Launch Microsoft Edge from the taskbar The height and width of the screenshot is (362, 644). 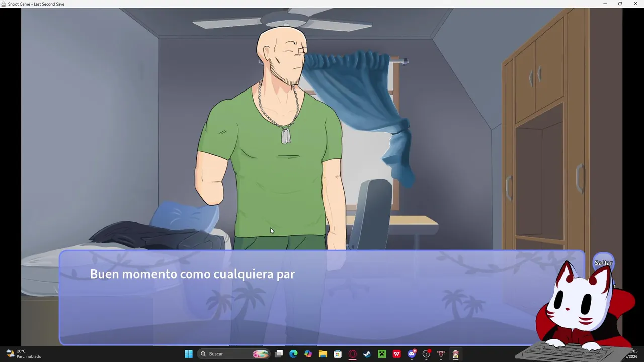point(293,354)
